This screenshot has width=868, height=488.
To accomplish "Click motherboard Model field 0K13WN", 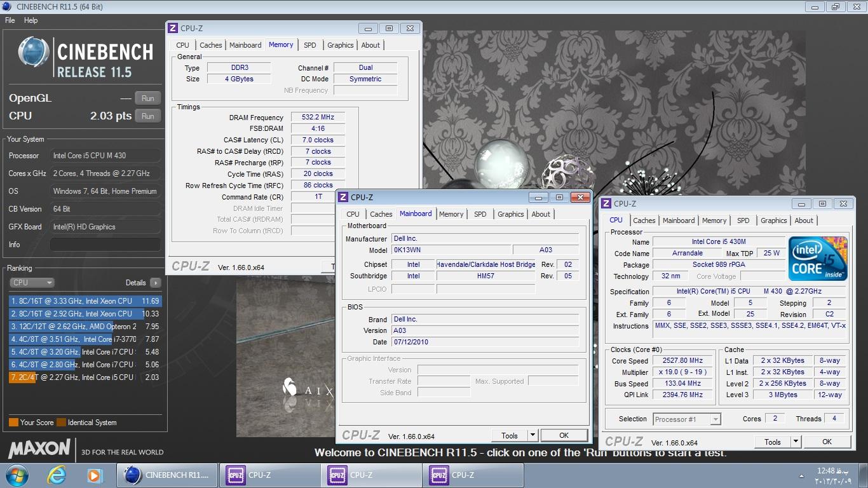I will (452, 250).
